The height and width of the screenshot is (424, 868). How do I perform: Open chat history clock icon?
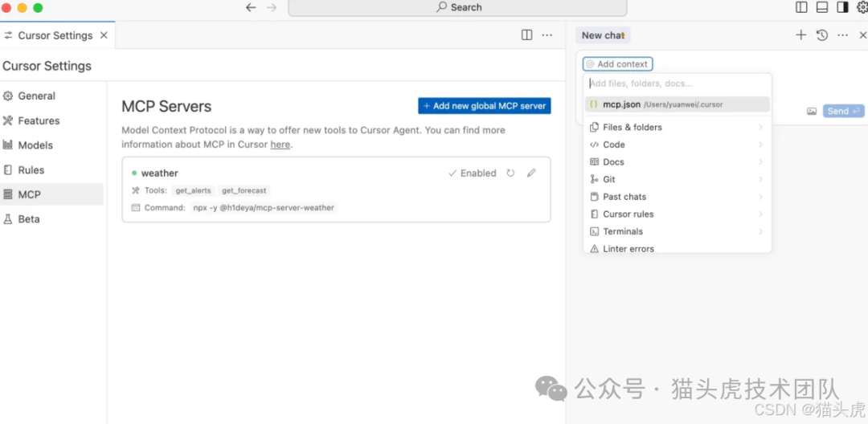[x=821, y=35]
